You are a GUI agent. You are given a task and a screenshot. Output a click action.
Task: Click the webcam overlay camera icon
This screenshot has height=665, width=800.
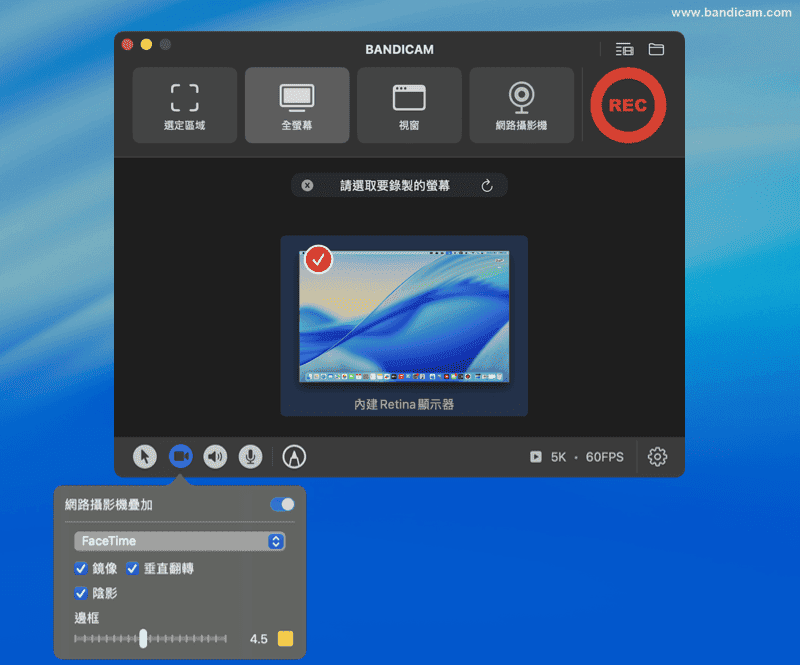(x=181, y=457)
